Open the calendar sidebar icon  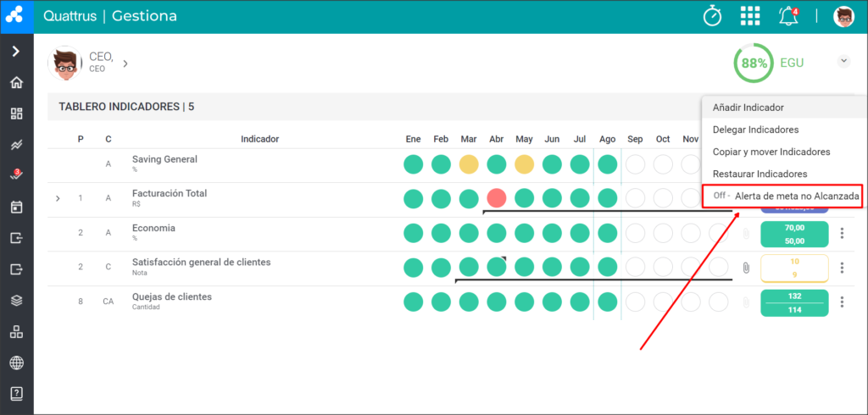coord(17,207)
